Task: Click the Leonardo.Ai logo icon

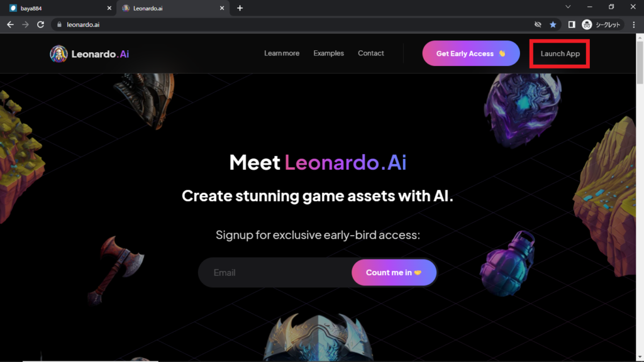Action: [58, 54]
